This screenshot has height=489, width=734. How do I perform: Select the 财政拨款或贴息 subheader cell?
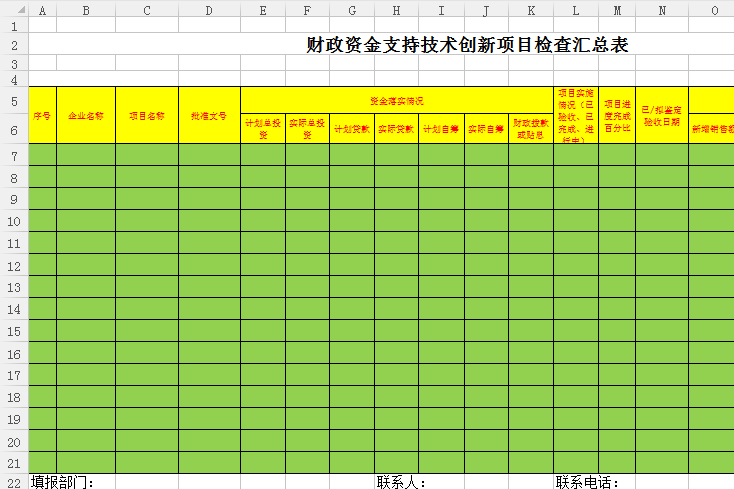coord(530,129)
